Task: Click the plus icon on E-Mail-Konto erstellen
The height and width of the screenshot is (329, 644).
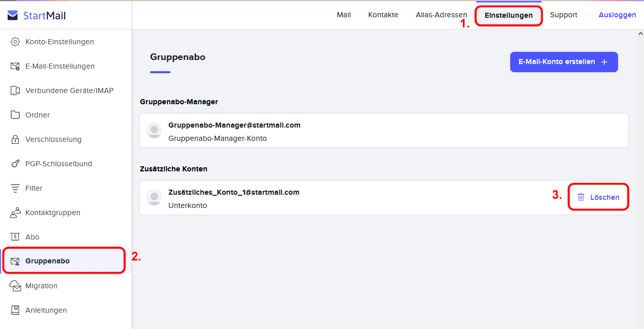Action: 604,62
